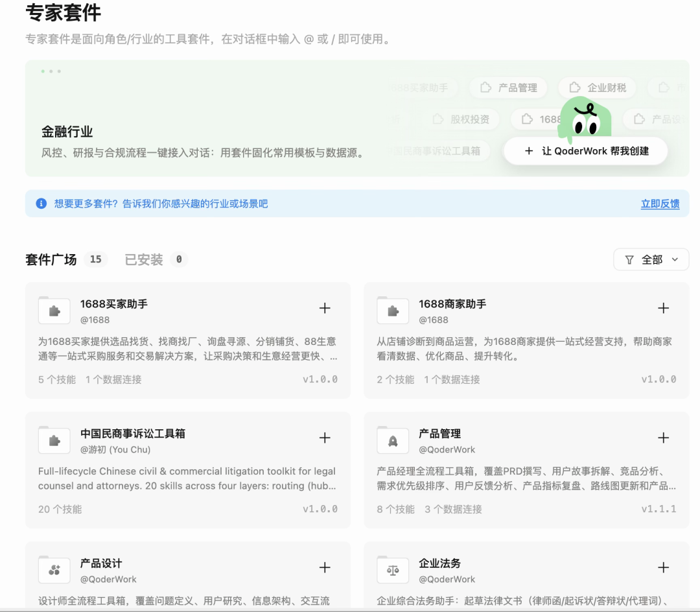Click 5 个技能 on 1688买家助手 card
Image resolution: width=700 pixels, height=612 pixels.
click(x=56, y=379)
